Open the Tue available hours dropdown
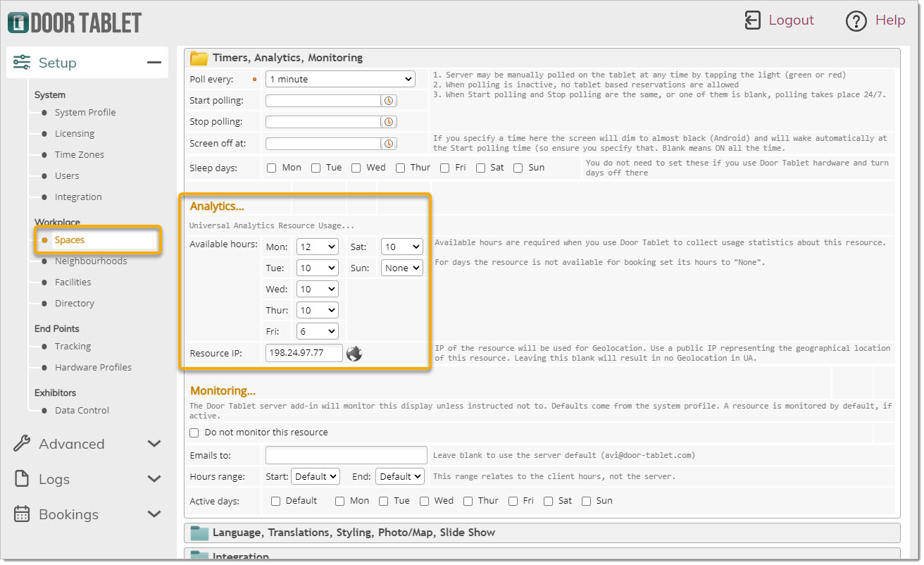The height and width of the screenshot is (565, 924). coord(318,268)
